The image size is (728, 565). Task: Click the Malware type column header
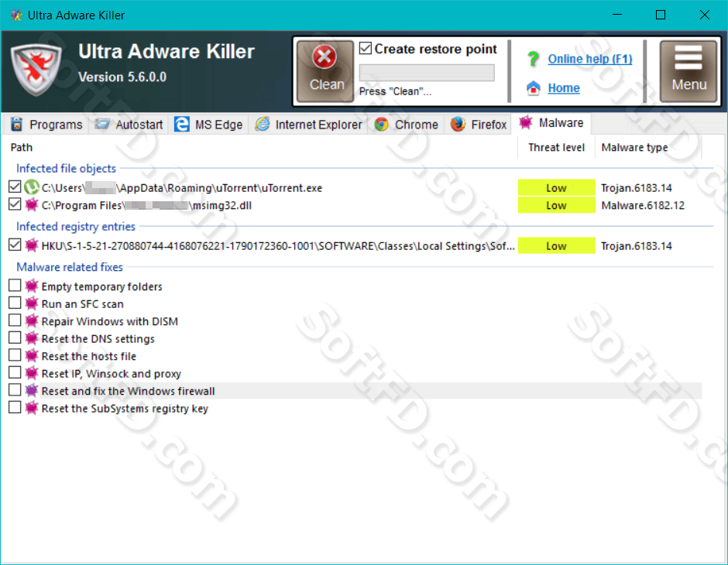pos(648,148)
